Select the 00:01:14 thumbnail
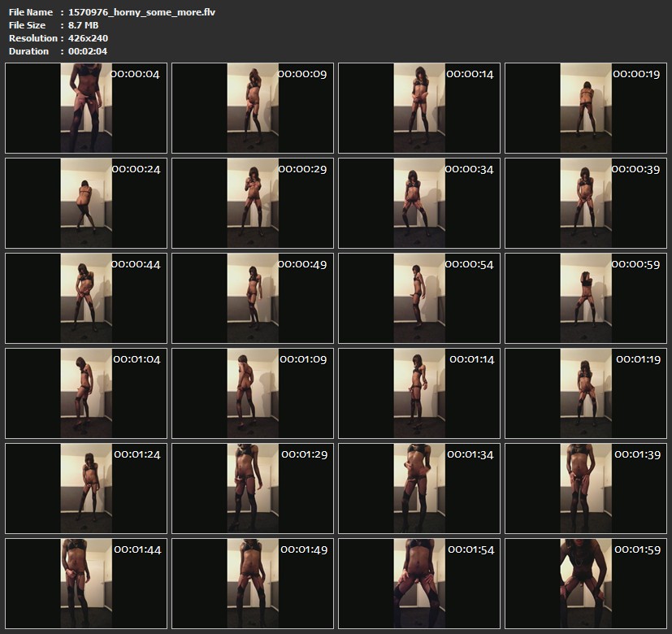The width and height of the screenshot is (672, 634). (419, 393)
